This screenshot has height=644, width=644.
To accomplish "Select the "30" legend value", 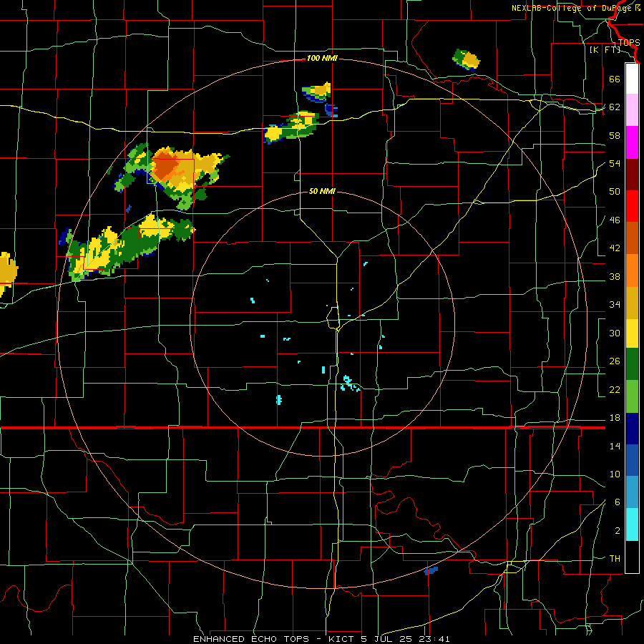I will [x=615, y=333].
